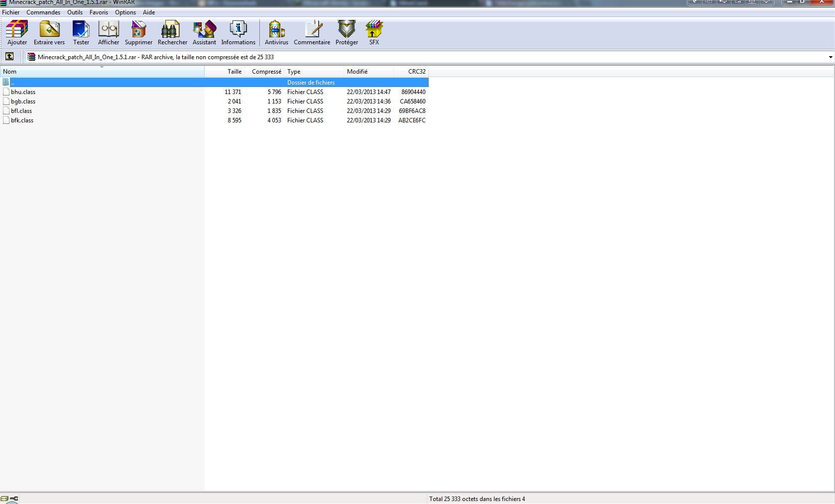The image size is (835, 504).
Task: Run the Tester archive tool
Action: (81, 32)
